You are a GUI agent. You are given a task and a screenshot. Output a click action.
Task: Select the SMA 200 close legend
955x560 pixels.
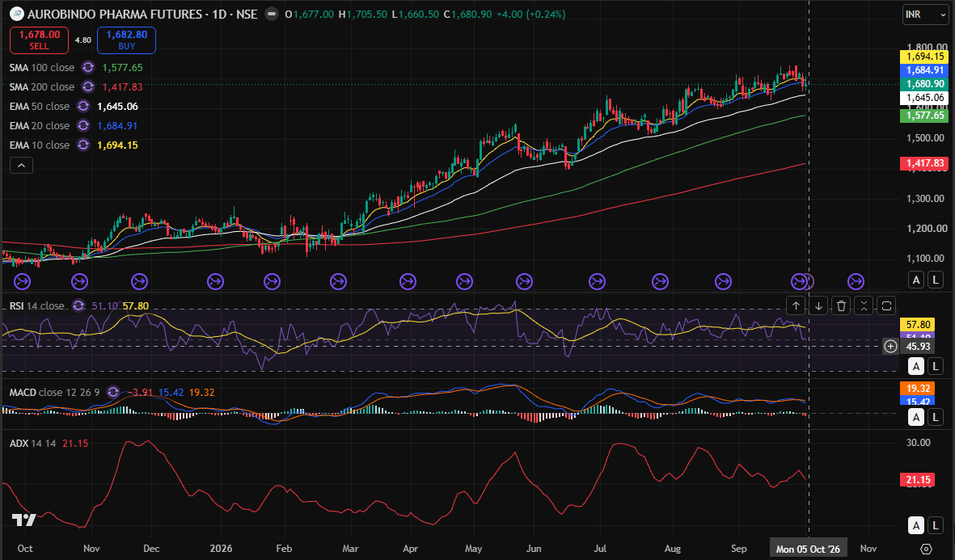[42, 87]
